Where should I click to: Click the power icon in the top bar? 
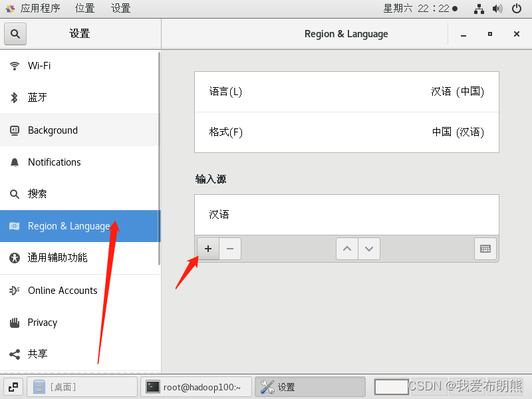(x=517, y=9)
